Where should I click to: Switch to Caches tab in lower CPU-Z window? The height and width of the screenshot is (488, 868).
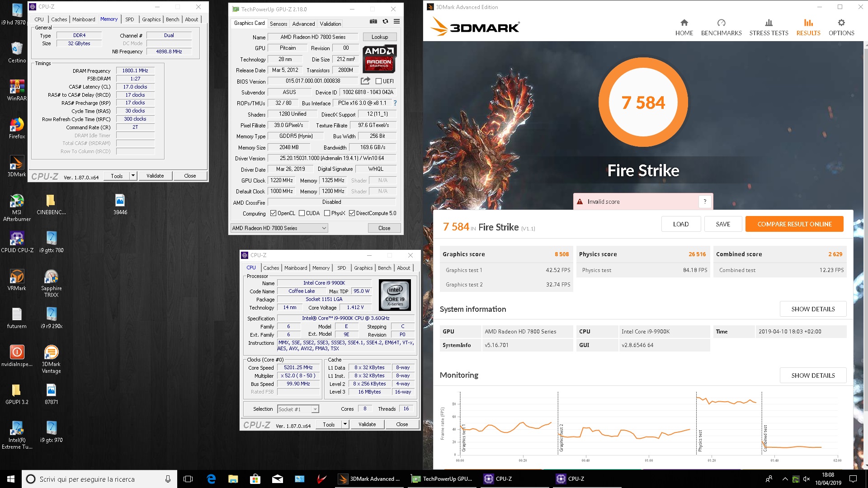click(271, 268)
